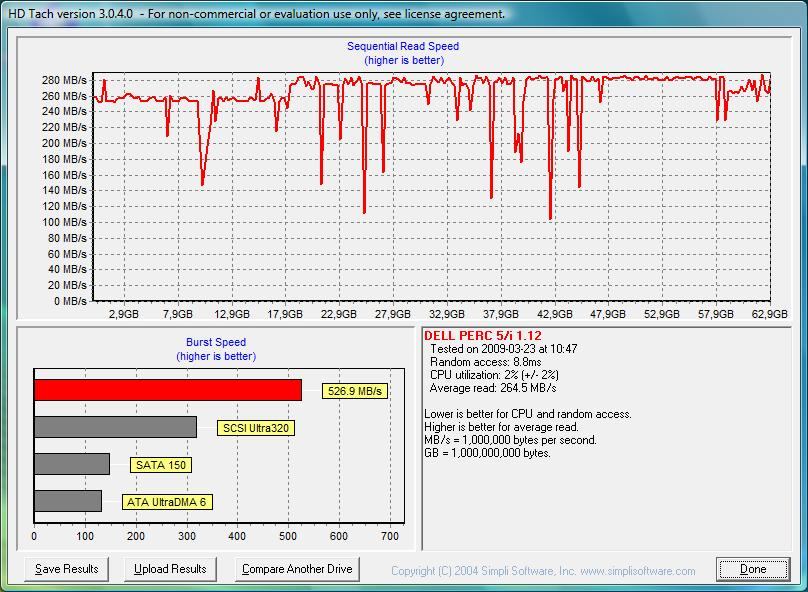Click the gray ATA UltraDMA 6 bar
This screenshot has height=592, width=808.
click(68, 501)
